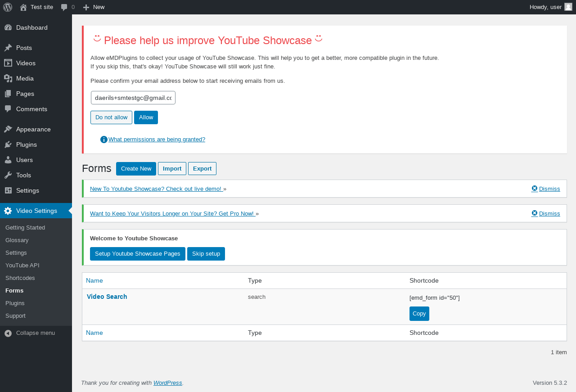Open the Video Search form

[107, 297]
